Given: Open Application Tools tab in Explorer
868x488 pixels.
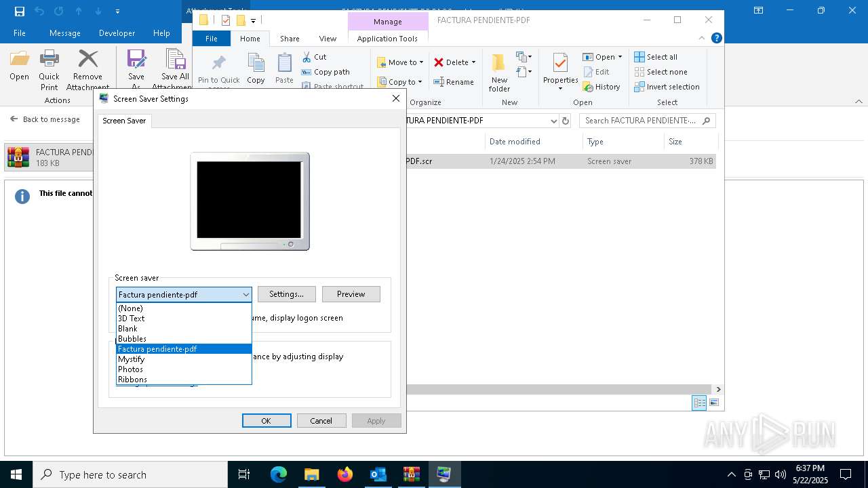Looking at the screenshot, I should click(x=387, y=39).
